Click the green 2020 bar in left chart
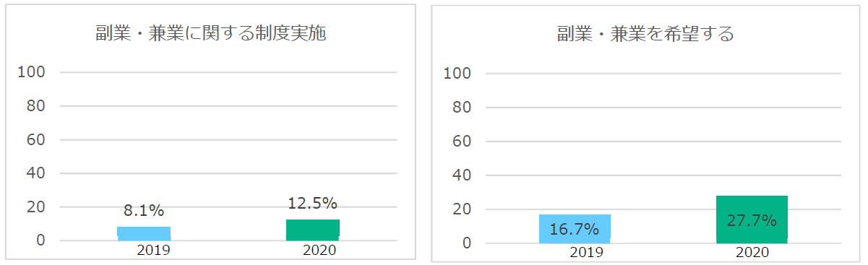 (x=313, y=230)
